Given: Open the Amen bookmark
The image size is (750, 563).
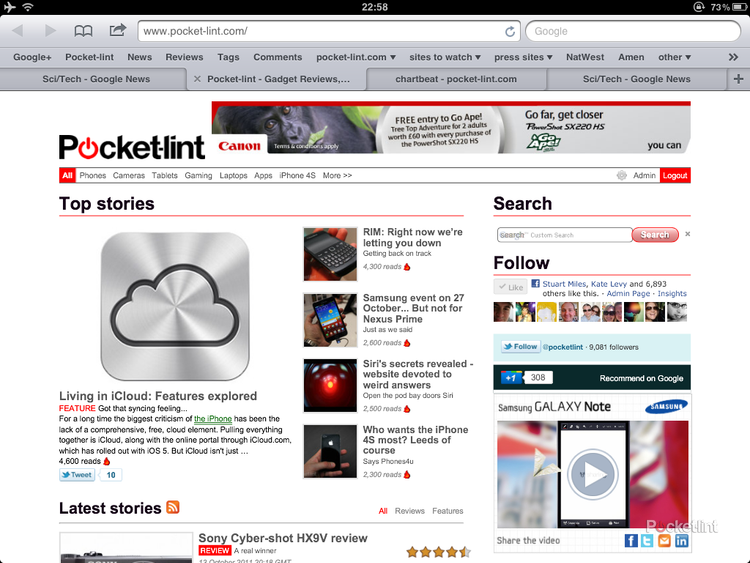Looking at the screenshot, I should coord(631,57).
